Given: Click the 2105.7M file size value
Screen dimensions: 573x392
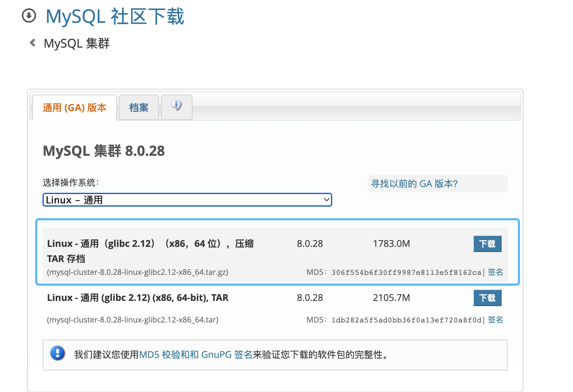Looking at the screenshot, I should coord(391,298).
